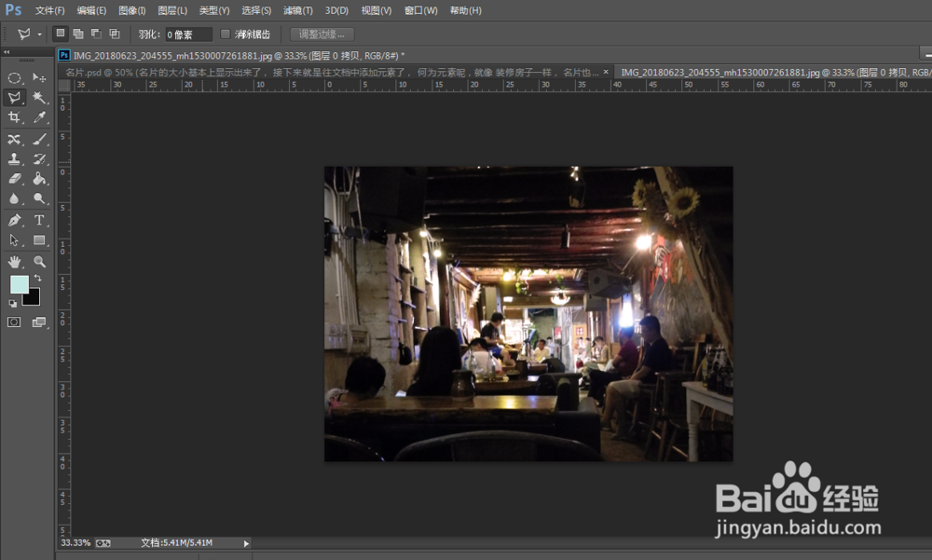The height and width of the screenshot is (560, 932).
Task: Click the cafe photo on canvas
Action: click(528, 314)
